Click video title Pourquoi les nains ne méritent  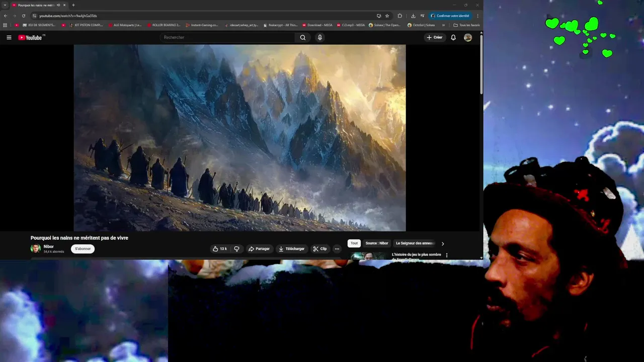(x=79, y=238)
